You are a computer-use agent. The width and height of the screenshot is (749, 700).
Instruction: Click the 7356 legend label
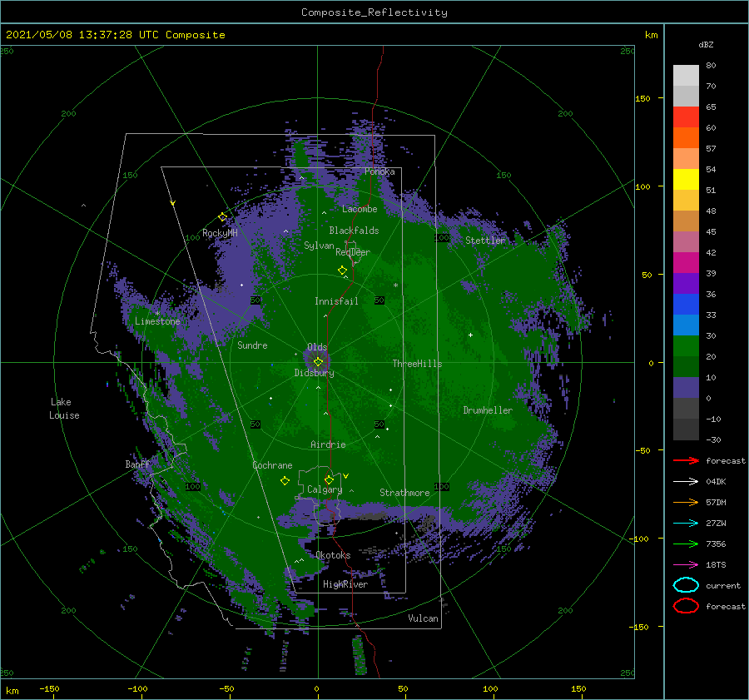pyautogui.click(x=716, y=544)
